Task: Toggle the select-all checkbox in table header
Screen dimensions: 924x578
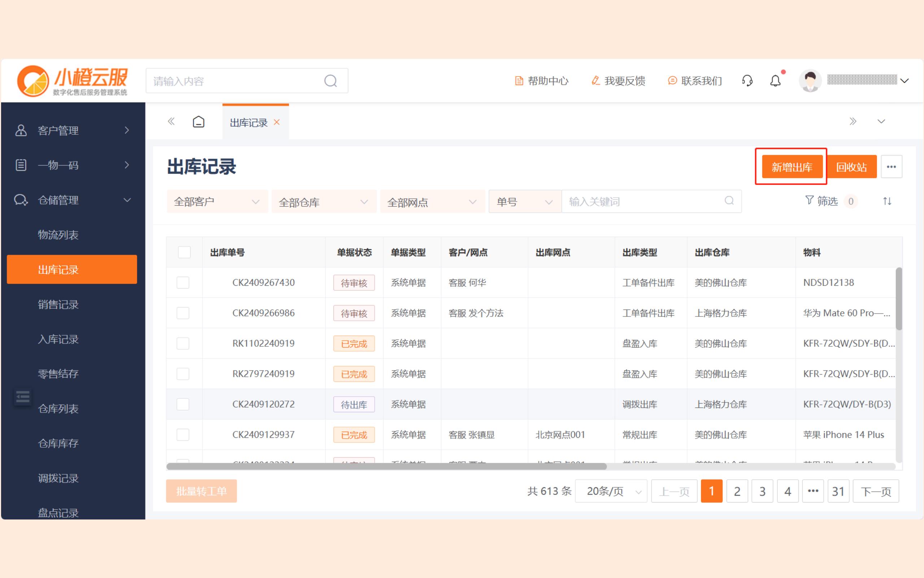Action: coord(184,252)
